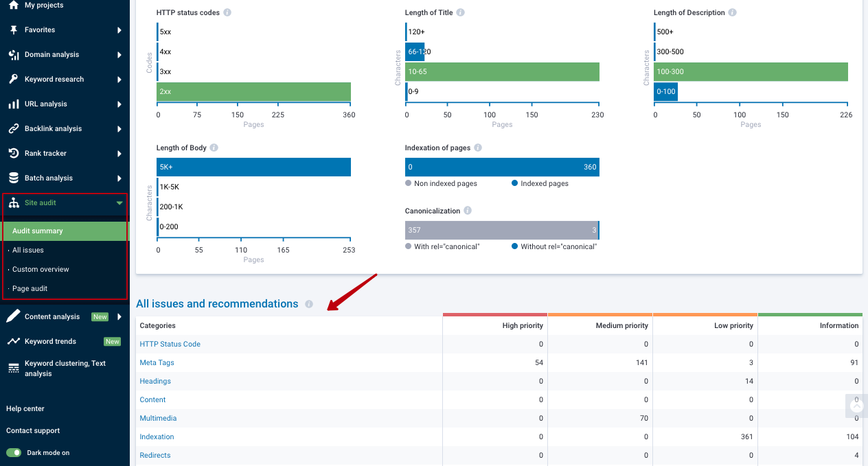Expand the Keyword research submenu arrow

(119, 80)
